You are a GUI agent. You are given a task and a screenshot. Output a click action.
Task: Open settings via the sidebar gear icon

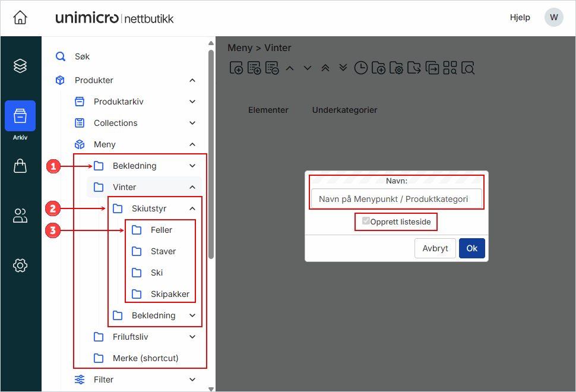click(20, 265)
